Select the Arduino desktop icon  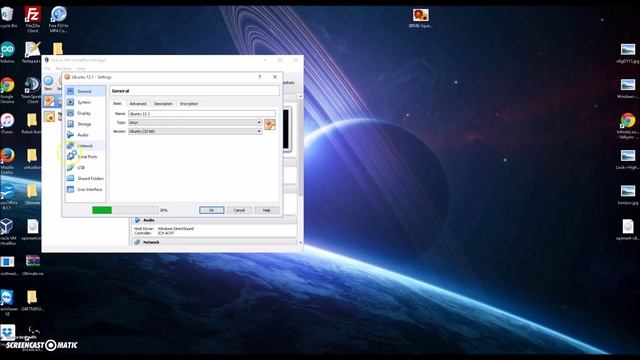click(x=7, y=52)
